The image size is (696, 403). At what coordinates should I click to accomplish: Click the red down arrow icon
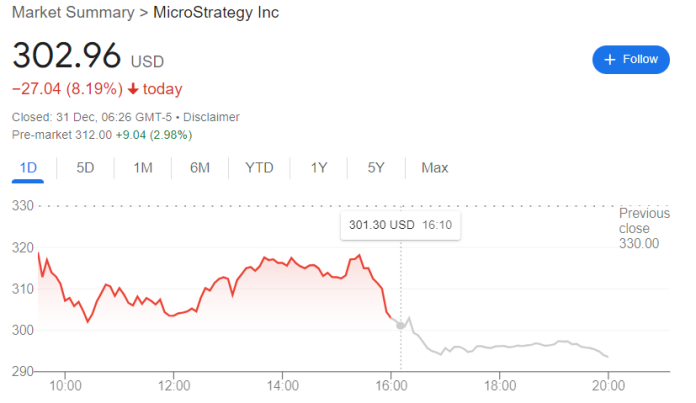click(132, 89)
